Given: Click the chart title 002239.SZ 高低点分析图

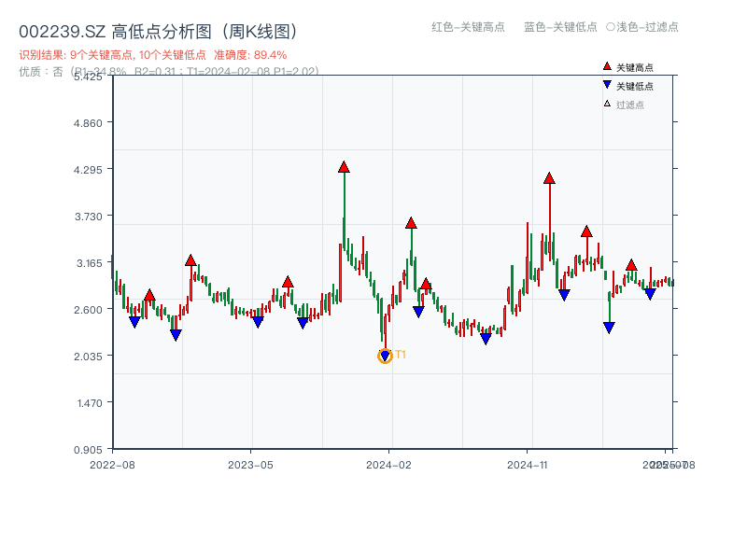Looking at the screenshot, I should (158, 32).
